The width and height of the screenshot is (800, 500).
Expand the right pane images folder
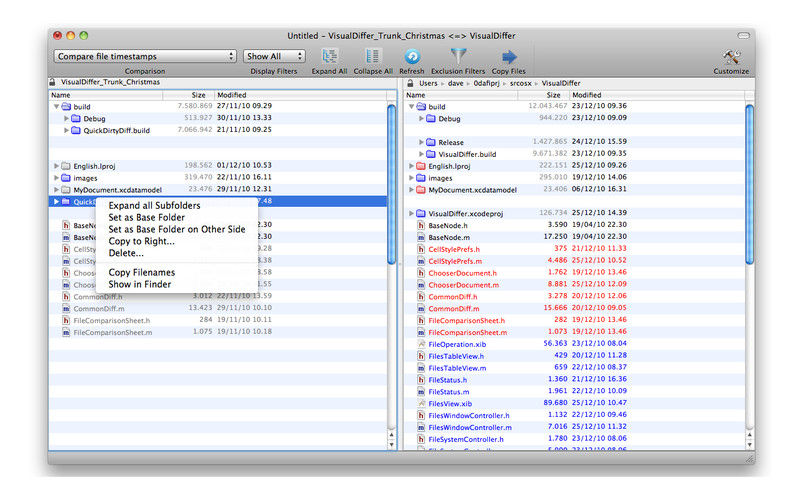click(411, 178)
